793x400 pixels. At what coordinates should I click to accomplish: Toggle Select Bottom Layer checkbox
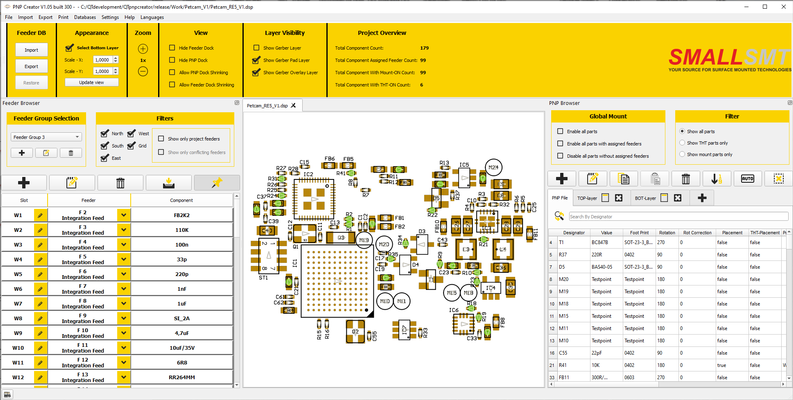pos(70,47)
